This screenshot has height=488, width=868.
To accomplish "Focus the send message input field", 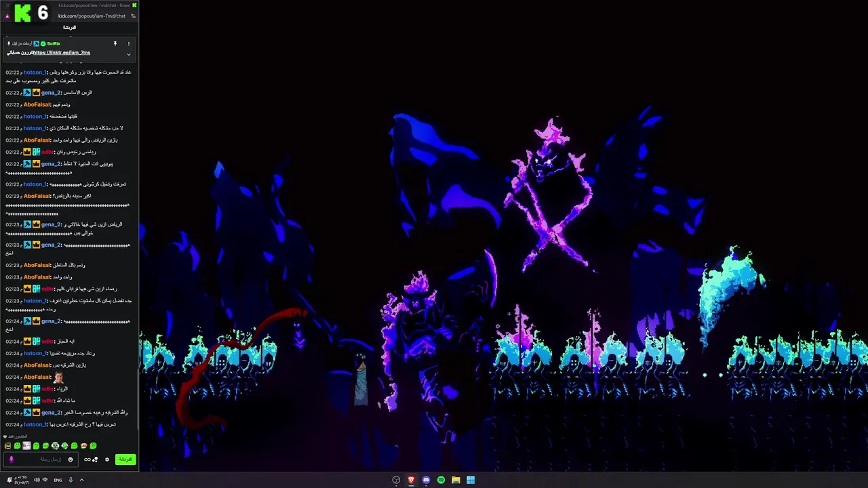I will (x=41, y=460).
